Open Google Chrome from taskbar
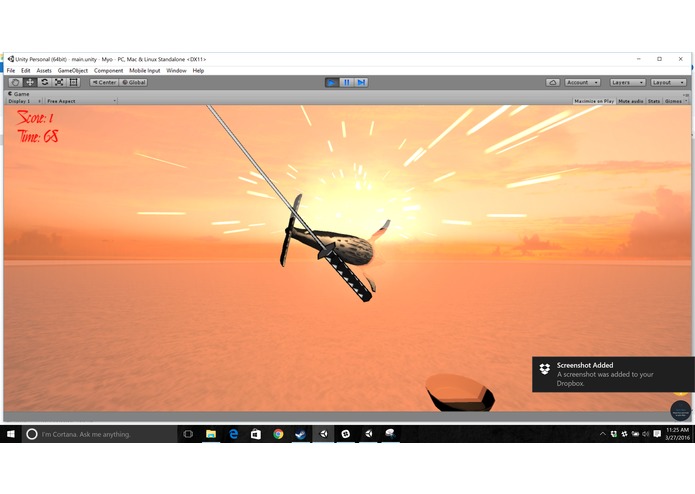695x494 pixels. pos(278,434)
